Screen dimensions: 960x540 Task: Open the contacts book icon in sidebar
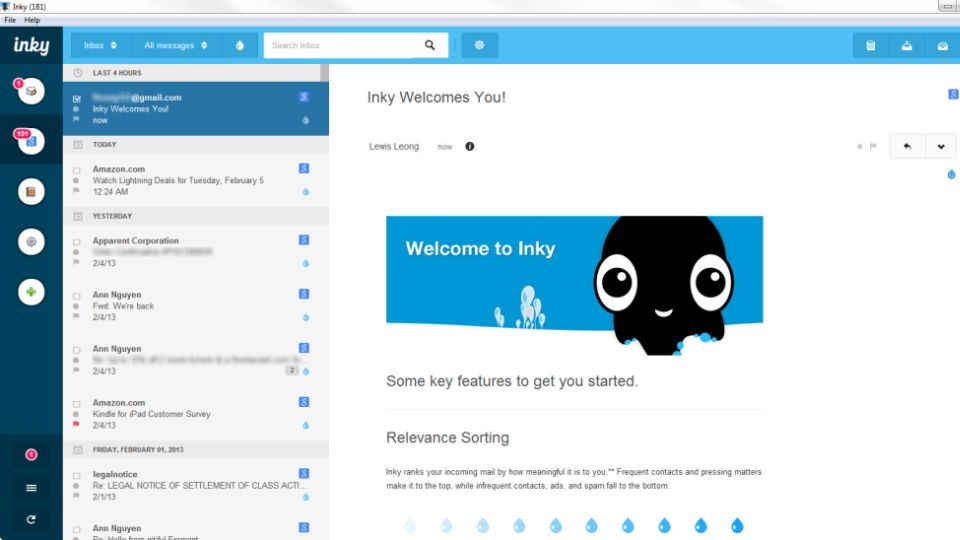(x=31, y=192)
